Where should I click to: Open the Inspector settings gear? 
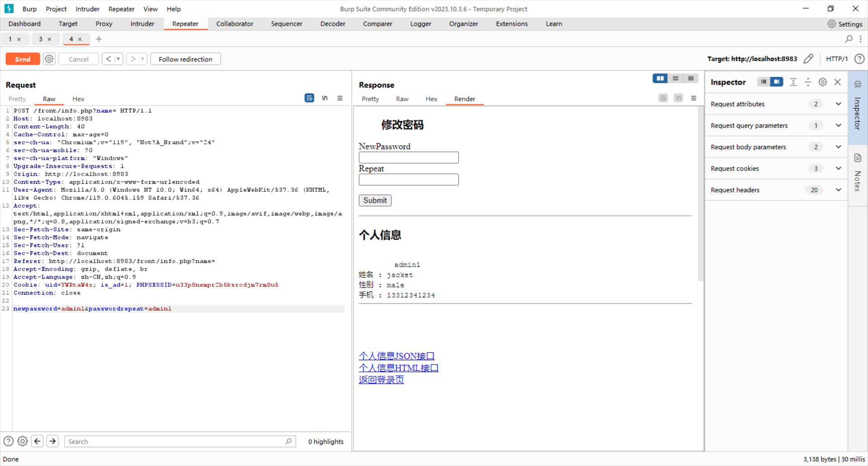[x=823, y=82]
